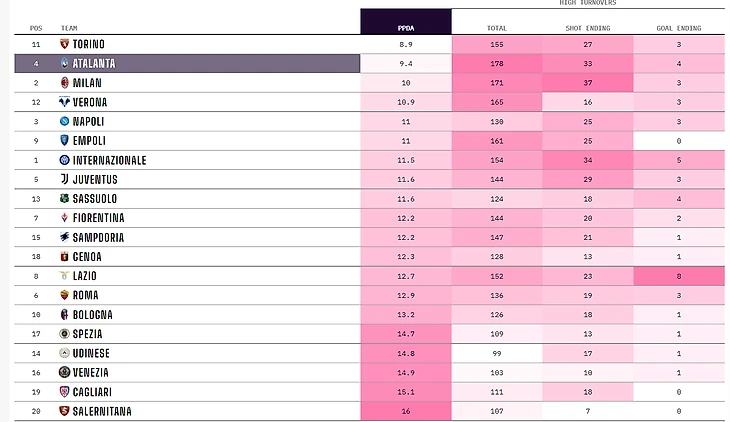Viewport: 730px width, 422px height.
Task: Sort by the Goal Ending column header
Action: pyautogui.click(x=679, y=28)
